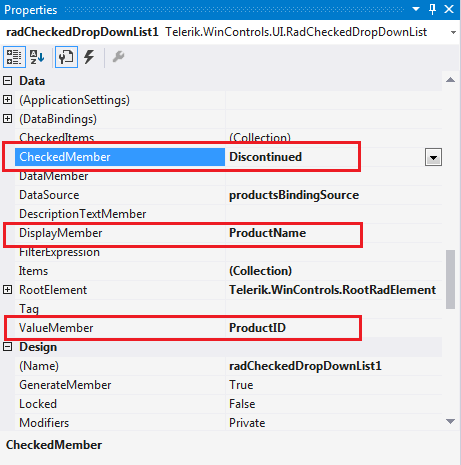Select the Items property
Screen dimensions: 461x465
[x=33, y=271]
